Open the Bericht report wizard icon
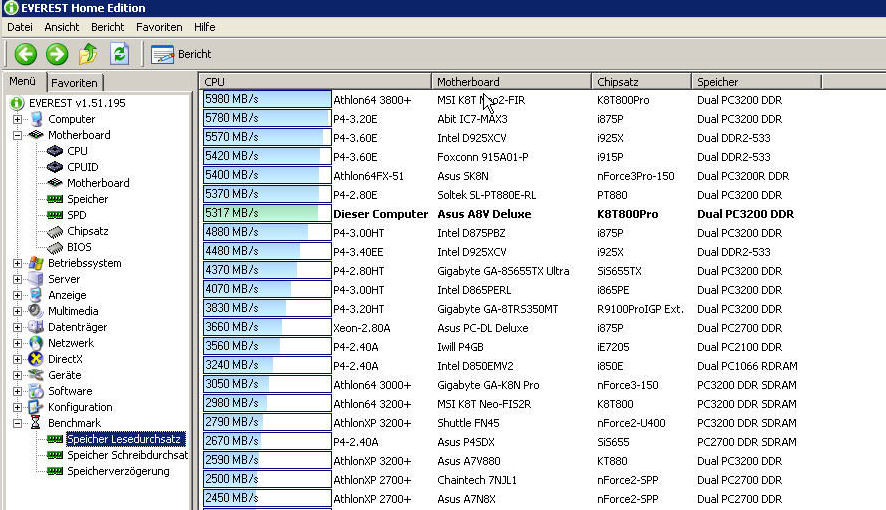 (162, 55)
